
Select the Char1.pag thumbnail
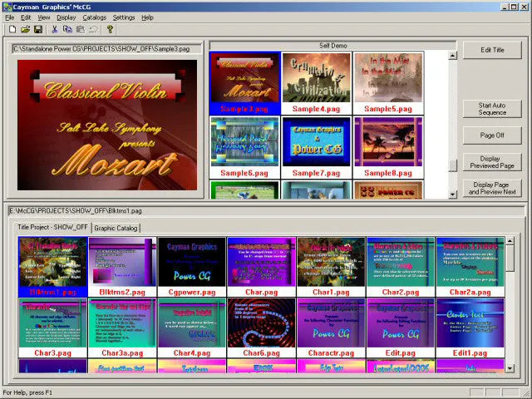pos(331,267)
